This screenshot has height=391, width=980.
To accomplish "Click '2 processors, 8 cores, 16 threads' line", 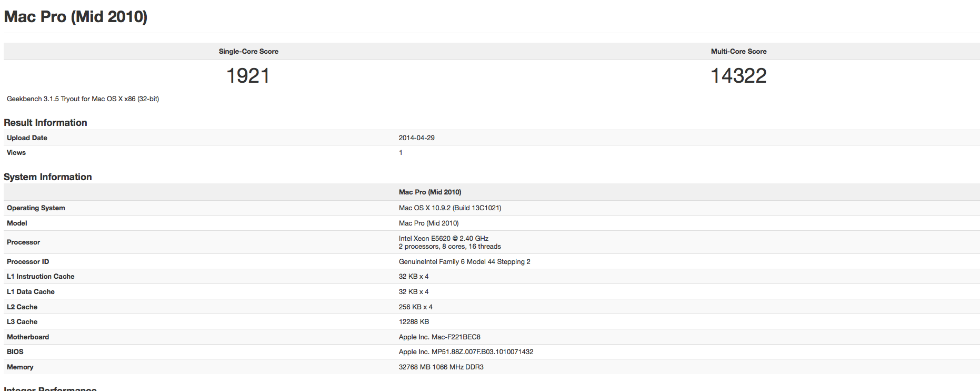I will 450,247.
